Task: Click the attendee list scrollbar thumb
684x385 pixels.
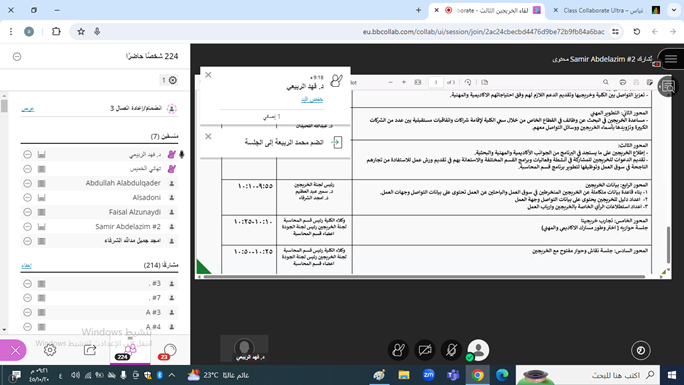Action: (x=4, y=106)
